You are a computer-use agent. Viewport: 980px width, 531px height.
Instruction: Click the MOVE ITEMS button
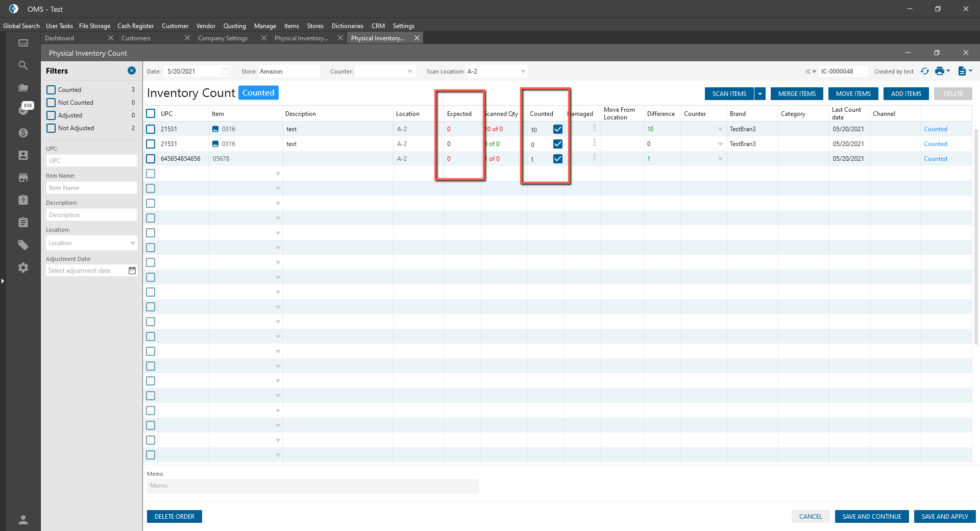tap(853, 94)
